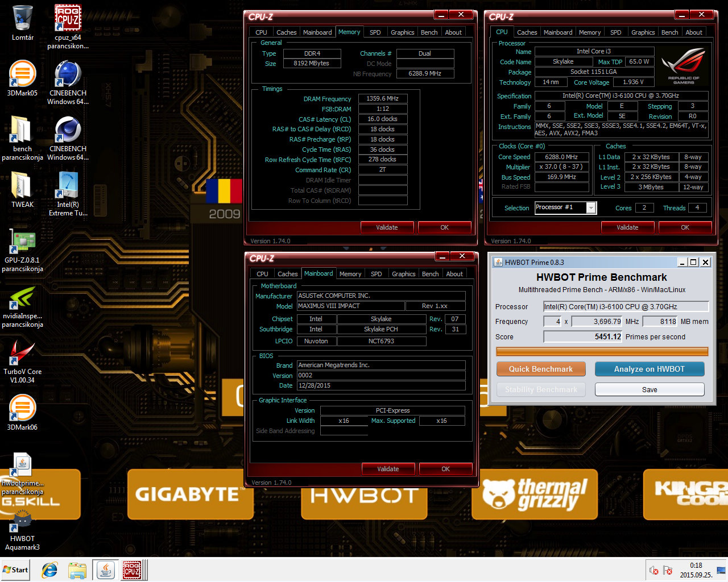
Task: Launch HWBOT Aquamark3 desktop icon
Action: 22,521
